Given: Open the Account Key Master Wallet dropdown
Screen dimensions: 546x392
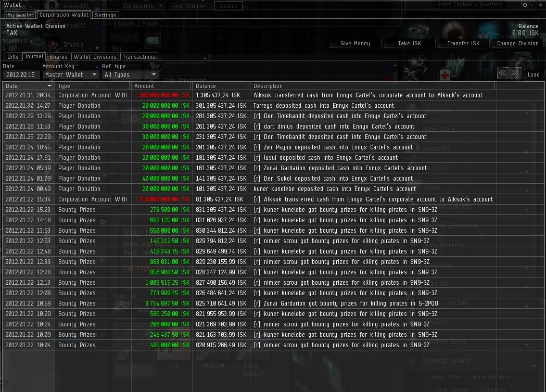Looking at the screenshot, I should click(70, 75).
